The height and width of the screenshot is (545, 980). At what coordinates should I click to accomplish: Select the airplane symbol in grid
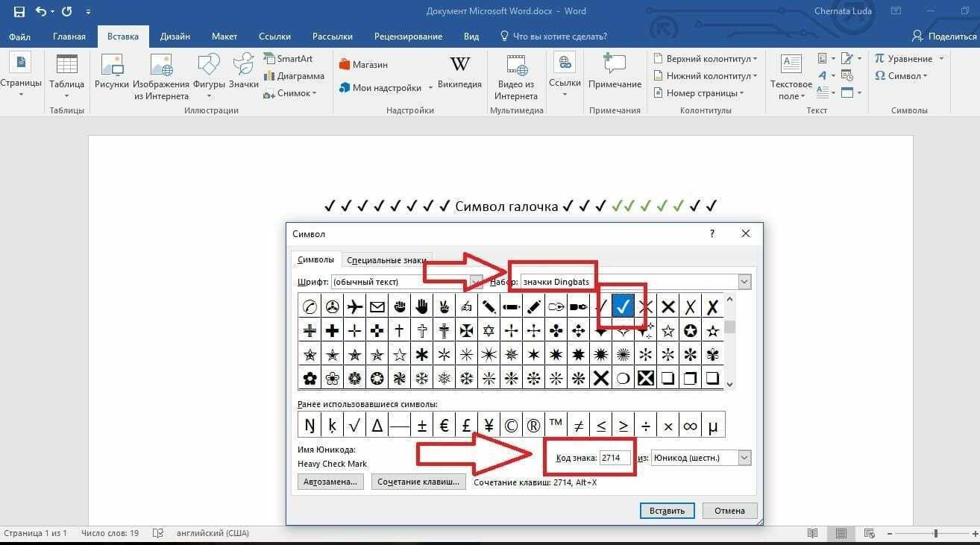pos(355,306)
